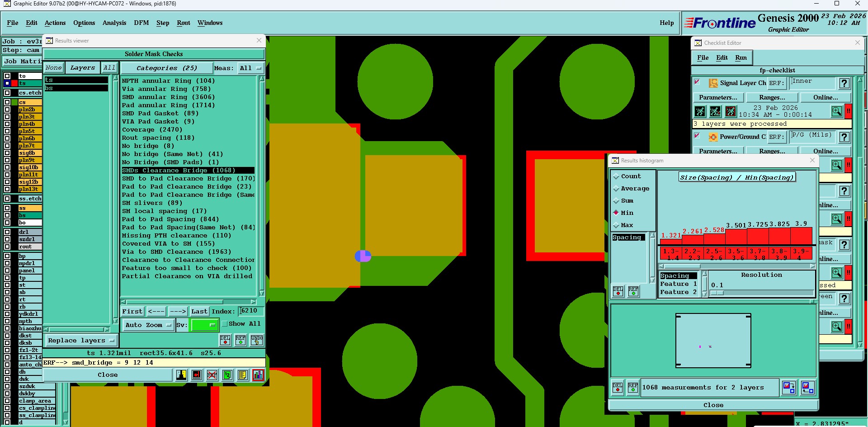Open the Meas: All dropdown
Viewport: 868px width, 427px height.
251,68
